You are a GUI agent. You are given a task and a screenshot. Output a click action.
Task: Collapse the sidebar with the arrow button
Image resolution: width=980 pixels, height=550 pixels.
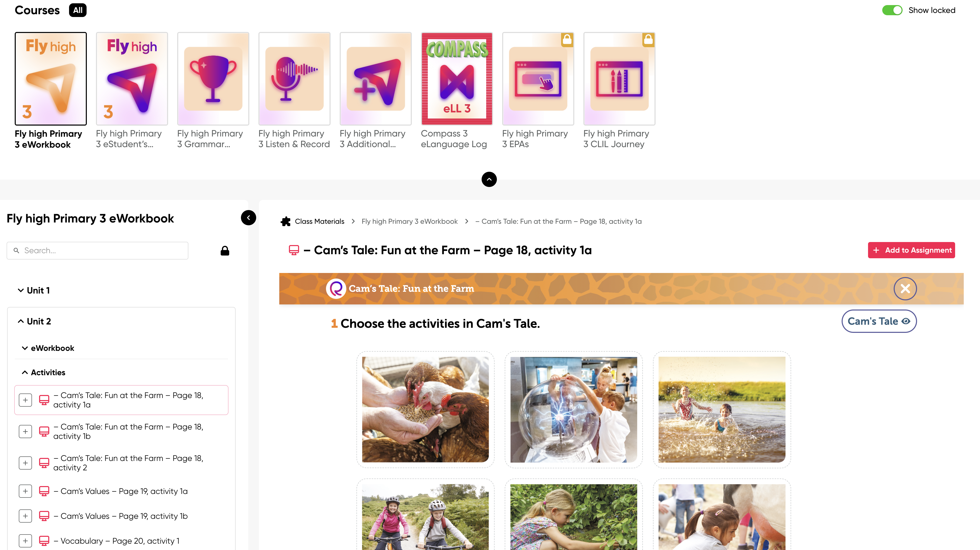tap(248, 218)
